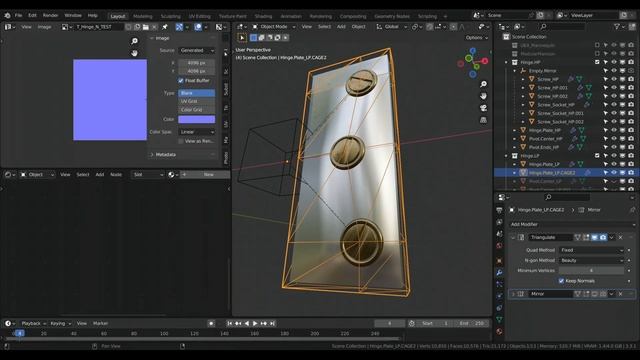The width and height of the screenshot is (640, 360).
Task: Click the pin image icon in image editor header
Action: (165, 27)
